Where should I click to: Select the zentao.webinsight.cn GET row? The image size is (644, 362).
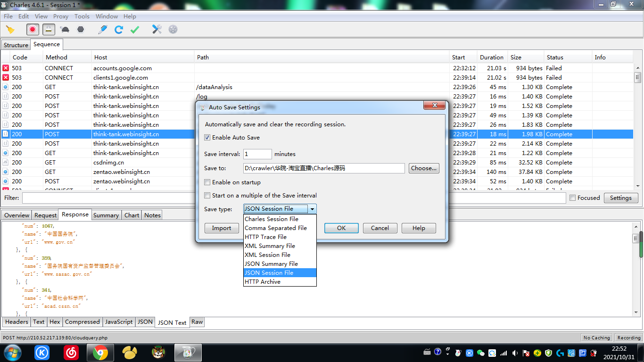pos(317,172)
